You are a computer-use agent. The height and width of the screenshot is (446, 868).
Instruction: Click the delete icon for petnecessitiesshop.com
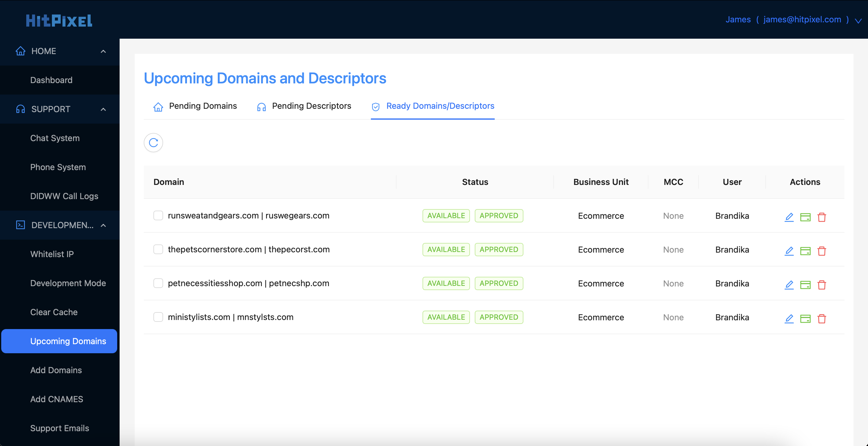822,283
